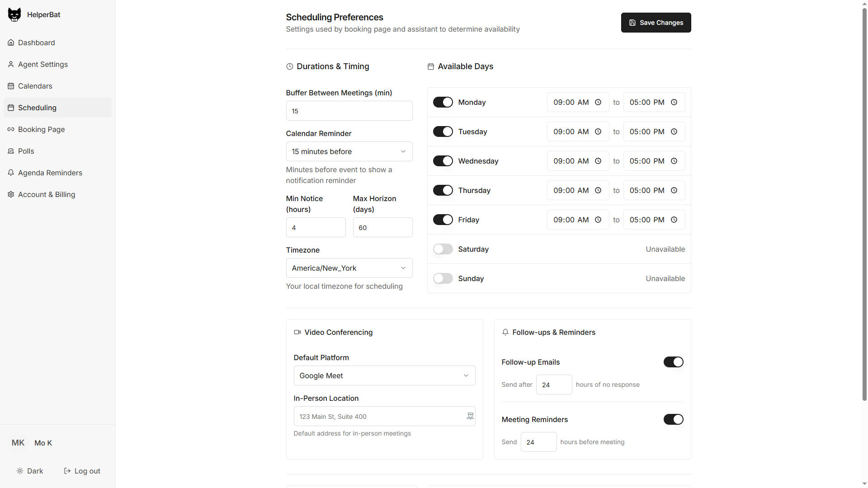
Task: Click the Buffer Between Meetings input field
Action: coord(349,111)
